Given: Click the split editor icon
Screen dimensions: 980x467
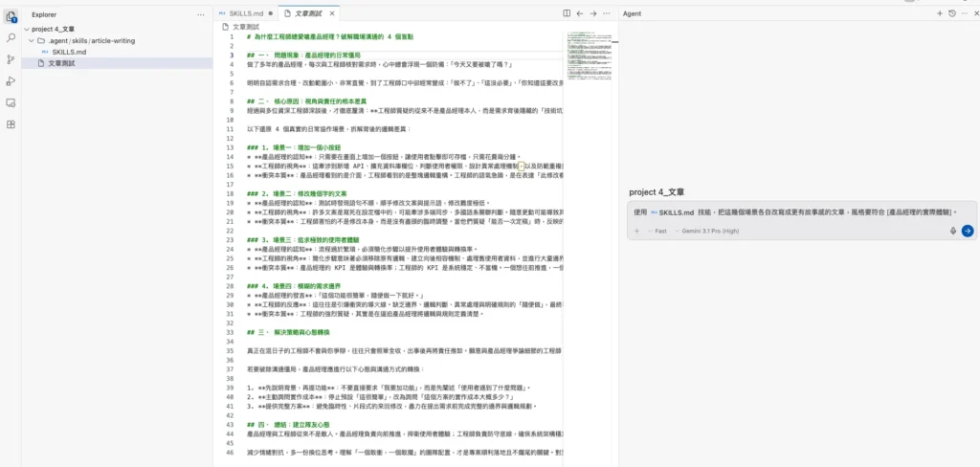Looking at the screenshot, I should tap(567, 13).
